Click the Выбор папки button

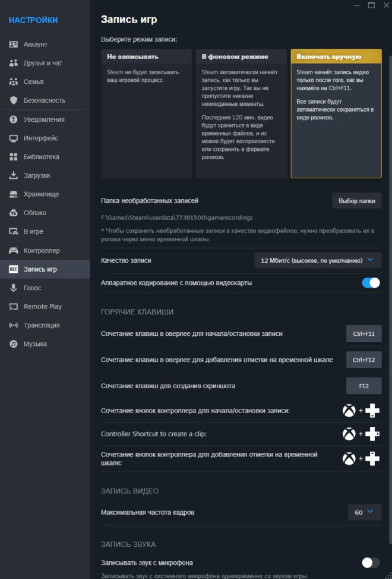356,201
